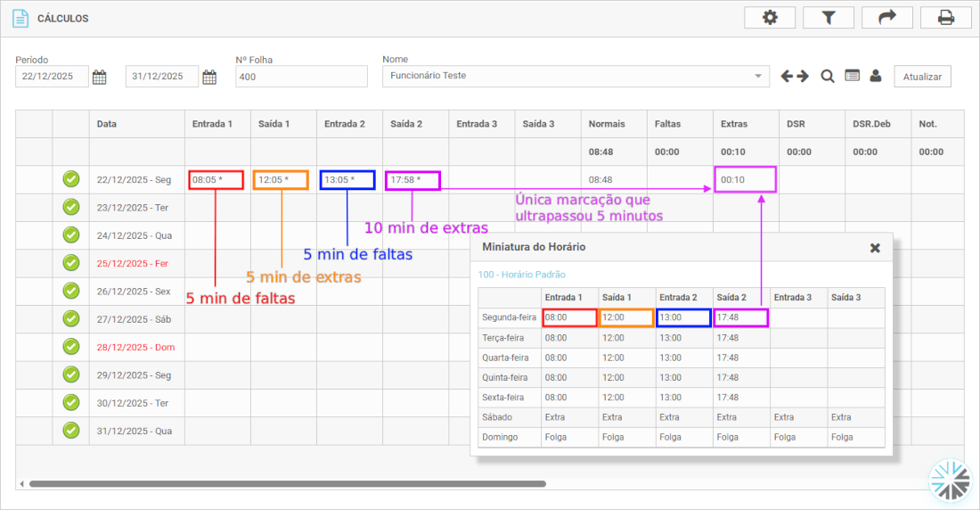Click the employee person icon
This screenshot has height=510, width=980.
876,77
